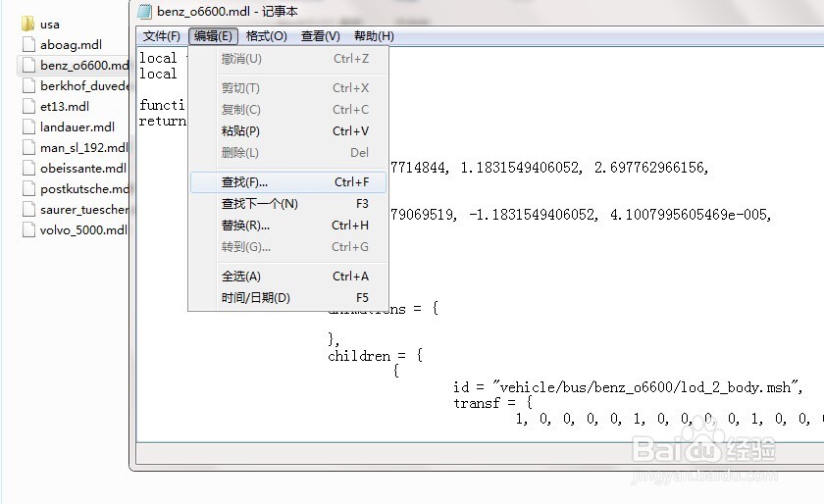Screen dimensions: 824x504
Task: Click the value 1.1831549406052 in the text
Action: [521, 168]
